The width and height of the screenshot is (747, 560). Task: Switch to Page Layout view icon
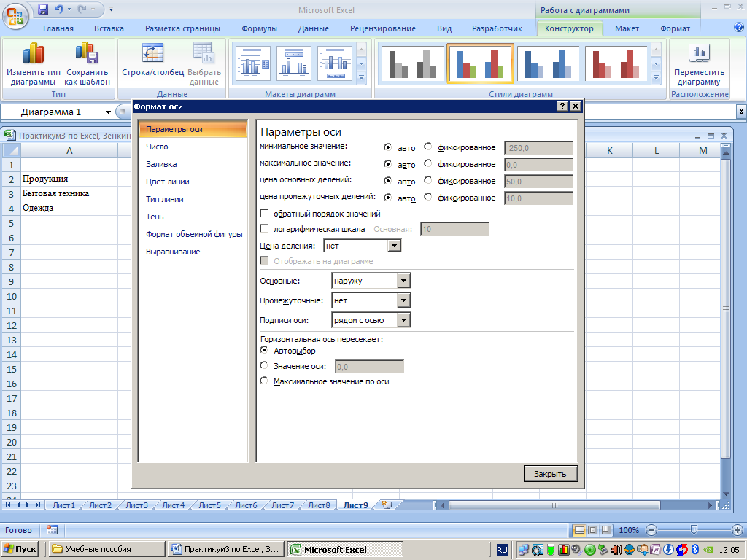(x=592, y=530)
